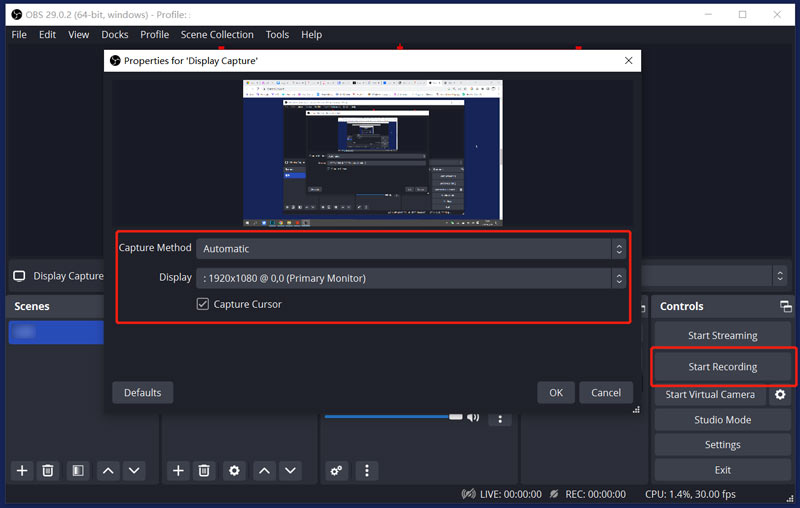Click the Display Capture monitor icon
800x508 pixels.
pos(19,276)
